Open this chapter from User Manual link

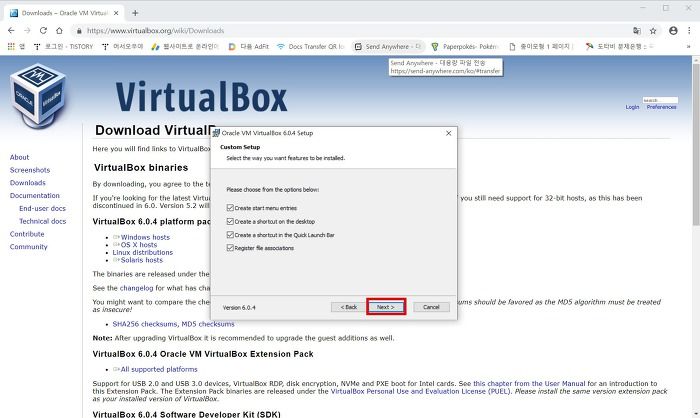click(x=529, y=384)
